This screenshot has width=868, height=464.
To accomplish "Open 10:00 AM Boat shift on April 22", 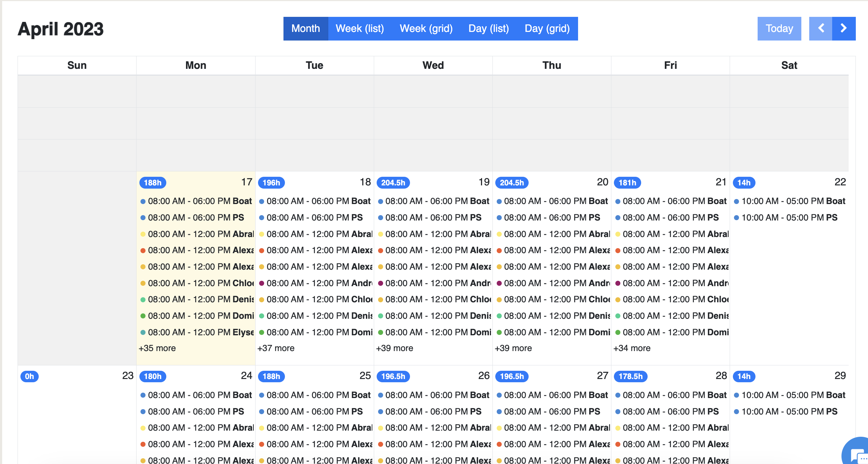I will tap(790, 201).
